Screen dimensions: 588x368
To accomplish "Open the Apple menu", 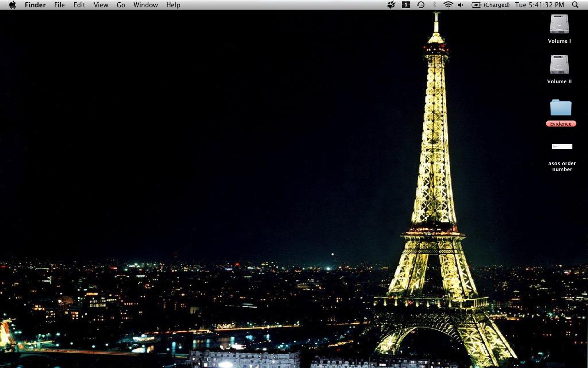I will pos(12,5).
